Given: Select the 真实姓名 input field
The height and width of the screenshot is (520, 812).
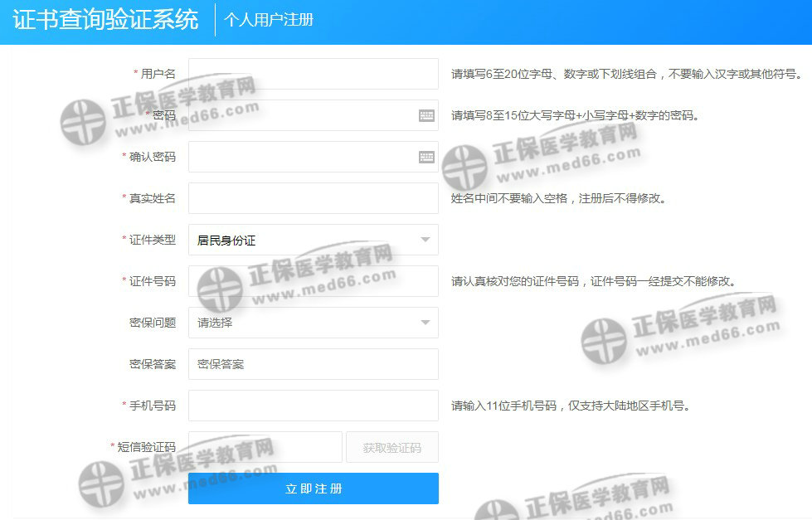Looking at the screenshot, I should tap(313, 198).
